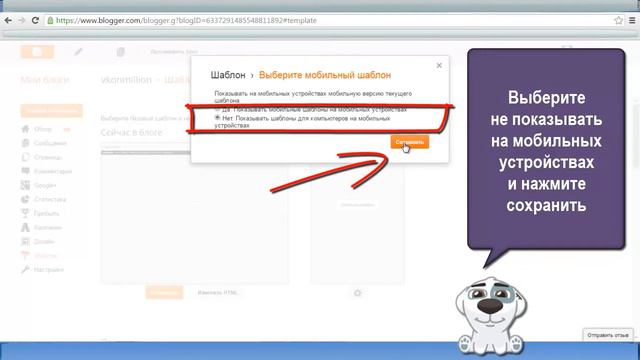
Task: Open Страницы via its page icon
Action: (25, 157)
